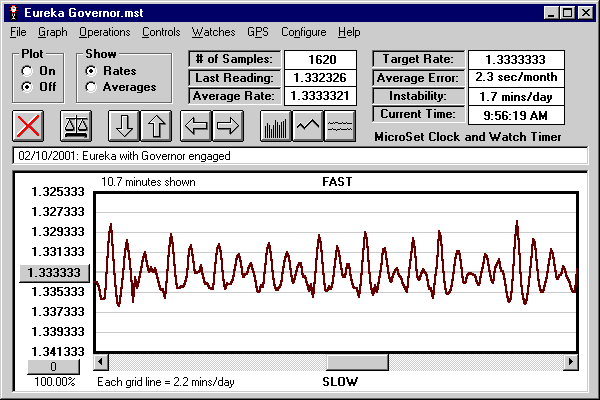Click the Last Reading value 1.332326
Image resolution: width=600 pixels, height=400 pixels.
click(320, 78)
